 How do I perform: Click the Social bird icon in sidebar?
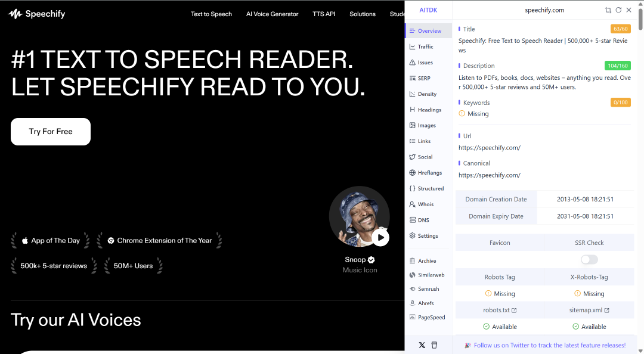(x=413, y=157)
